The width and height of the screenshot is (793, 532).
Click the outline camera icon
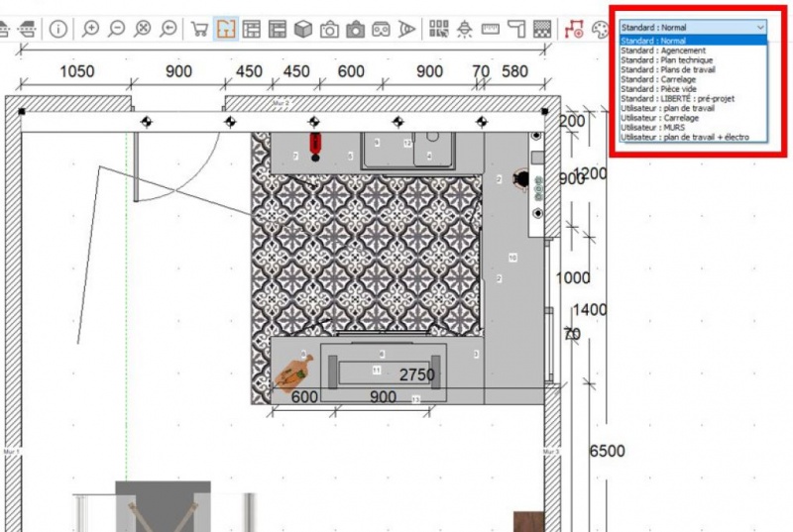(x=330, y=29)
